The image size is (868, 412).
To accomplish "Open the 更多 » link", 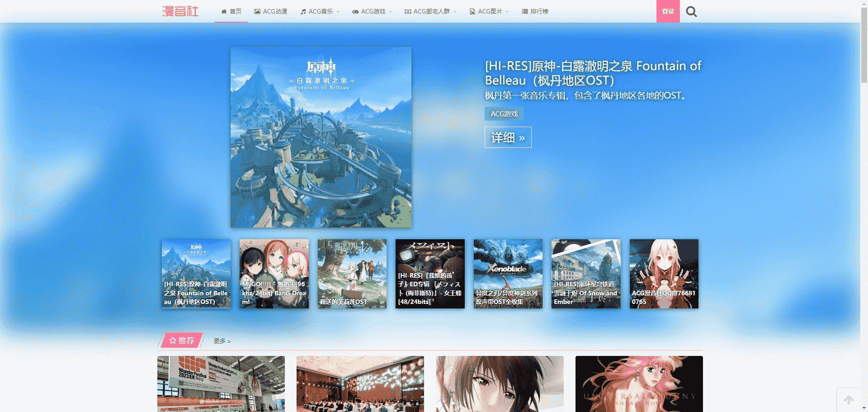I will tap(222, 341).
